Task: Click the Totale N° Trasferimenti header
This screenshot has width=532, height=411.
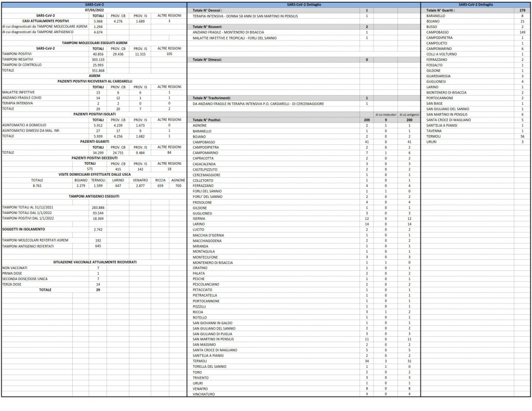Action: (x=211, y=98)
